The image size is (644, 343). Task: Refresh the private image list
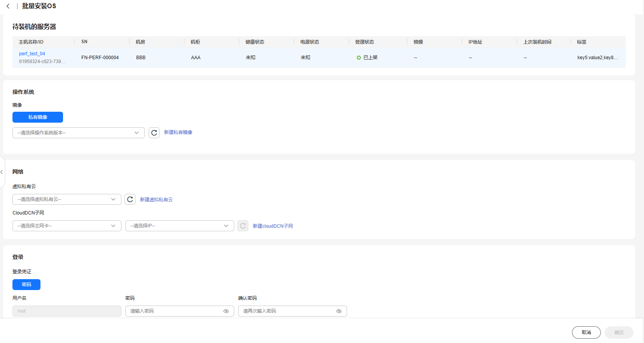pyautogui.click(x=154, y=133)
